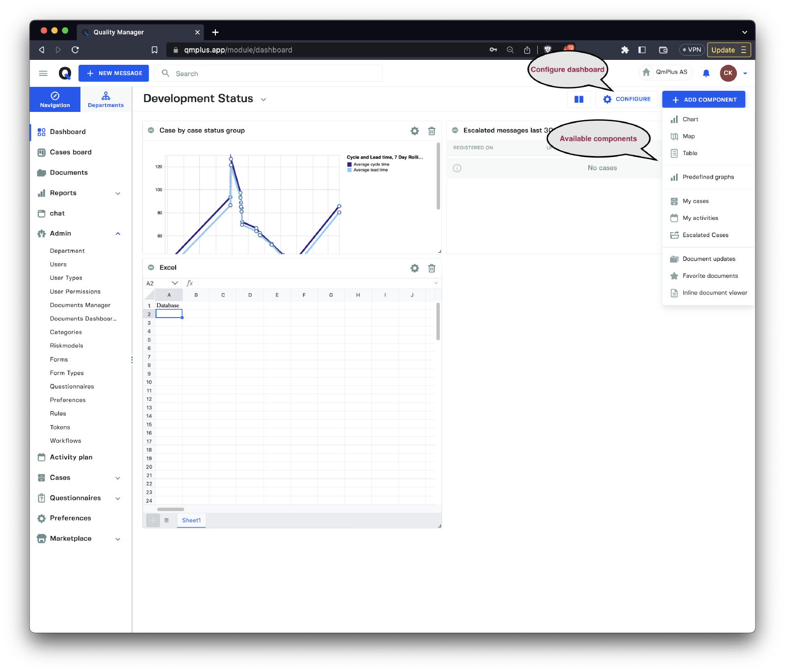
Task: Open the Excel cell name box dropdown
Action: 175,283
